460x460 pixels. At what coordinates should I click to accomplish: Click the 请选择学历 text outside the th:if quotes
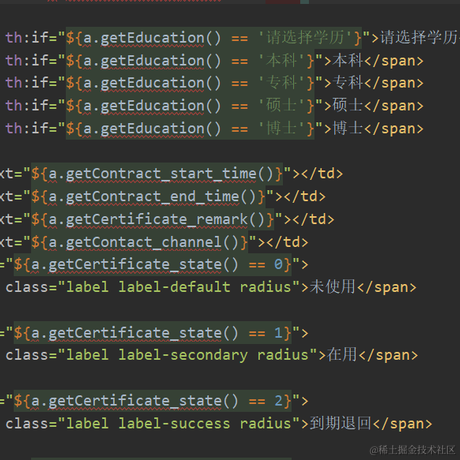(x=419, y=38)
